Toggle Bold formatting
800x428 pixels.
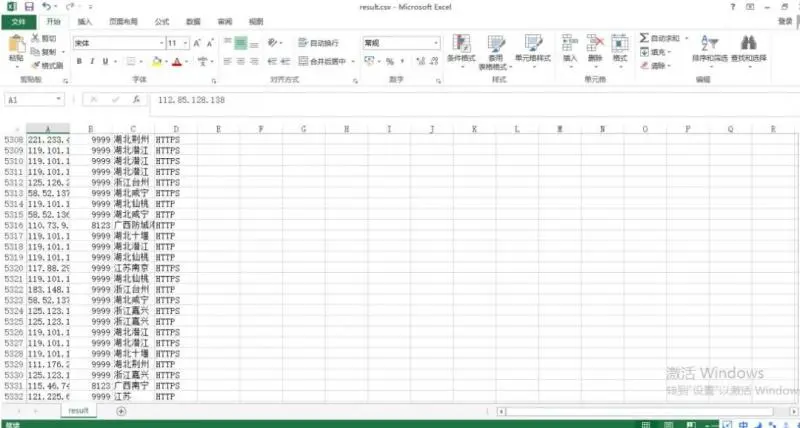pos(79,62)
